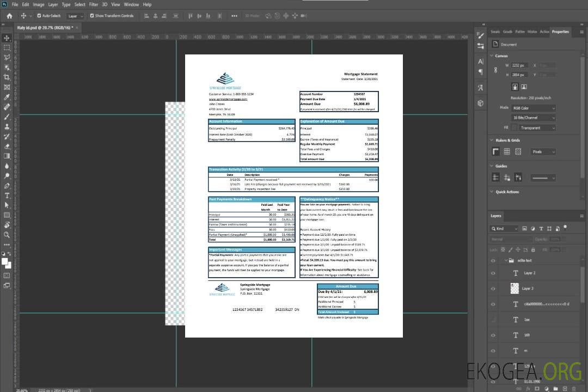Collapse the Canvas section
Viewport: 588px width, 392px height.
pyautogui.click(x=492, y=56)
